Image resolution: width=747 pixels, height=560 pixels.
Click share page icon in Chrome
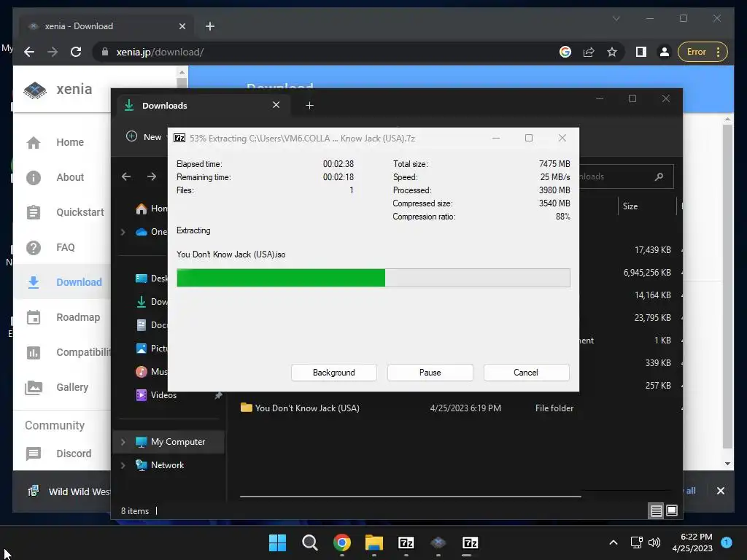coord(589,52)
